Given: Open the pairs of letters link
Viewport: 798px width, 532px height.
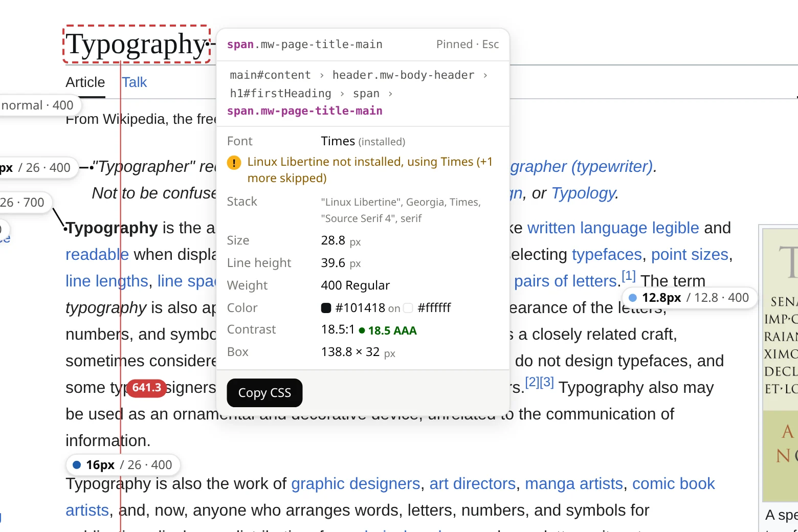Looking at the screenshot, I should point(565,281).
